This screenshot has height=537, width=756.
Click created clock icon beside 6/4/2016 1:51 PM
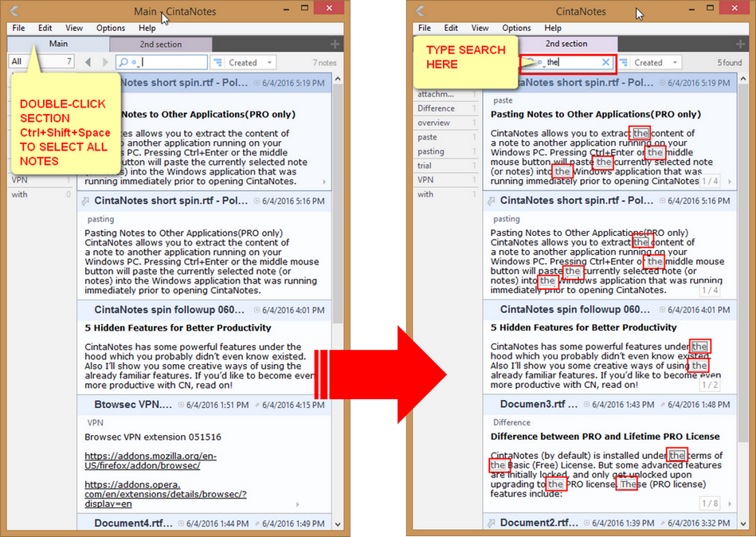[x=182, y=405]
